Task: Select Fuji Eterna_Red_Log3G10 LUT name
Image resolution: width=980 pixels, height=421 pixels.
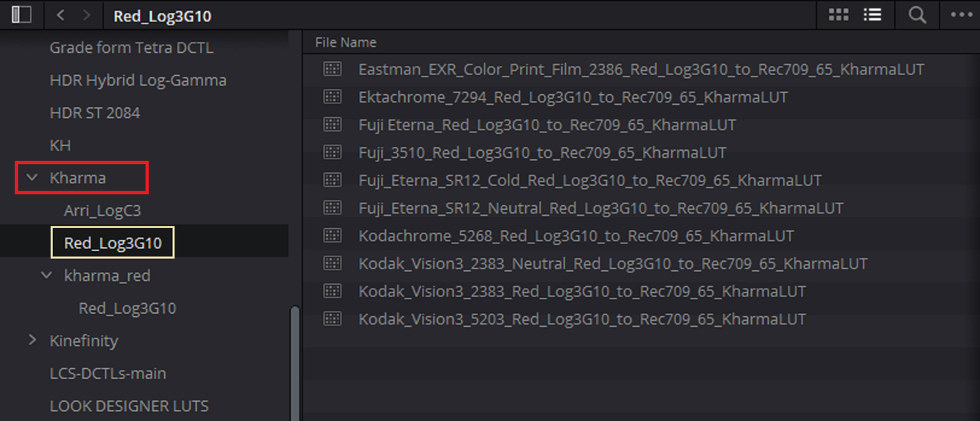Action: point(547,125)
